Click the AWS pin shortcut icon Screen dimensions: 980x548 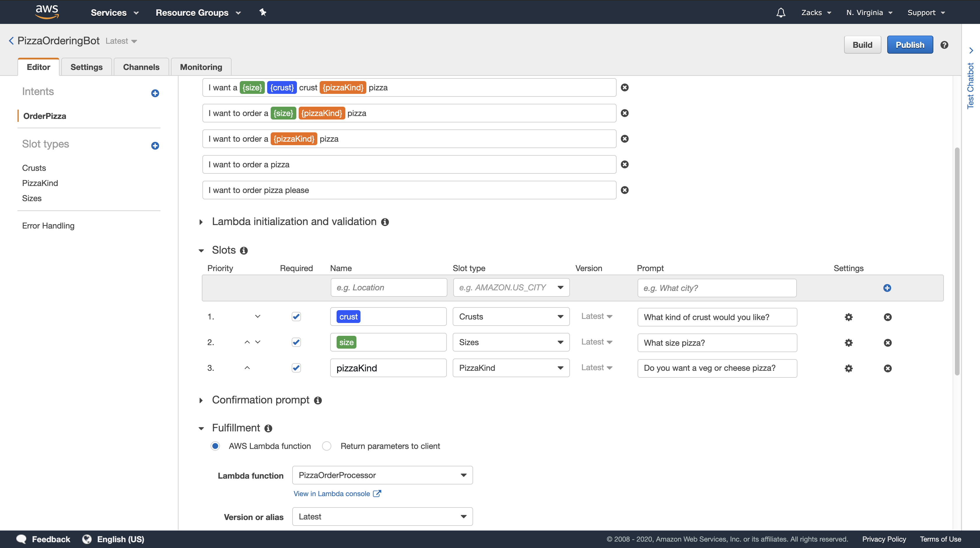click(262, 13)
